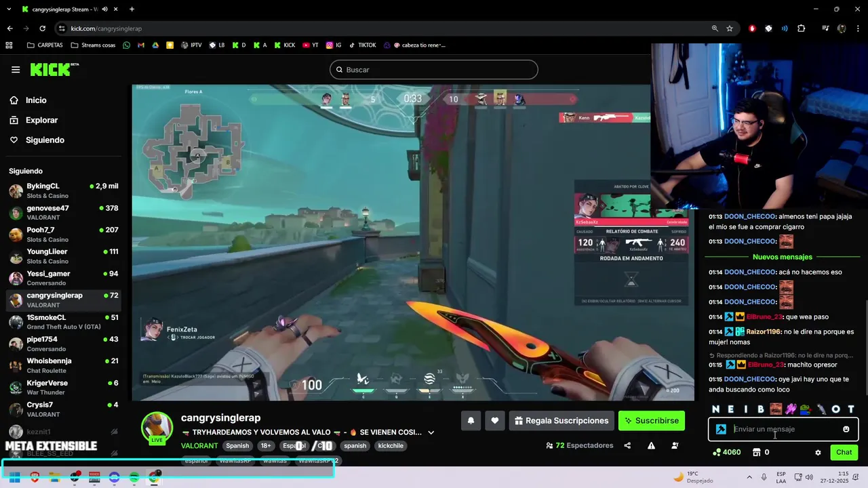Viewport: 868px width, 488px height.
Task: Click the Buscar search field
Action: 434,70
